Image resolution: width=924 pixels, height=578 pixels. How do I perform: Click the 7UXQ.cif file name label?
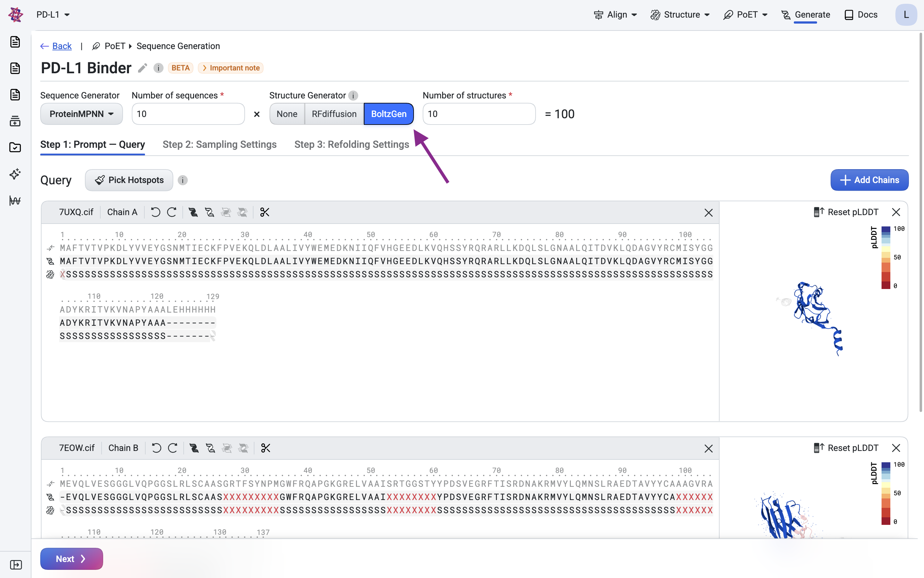pyautogui.click(x=76, y=212)
